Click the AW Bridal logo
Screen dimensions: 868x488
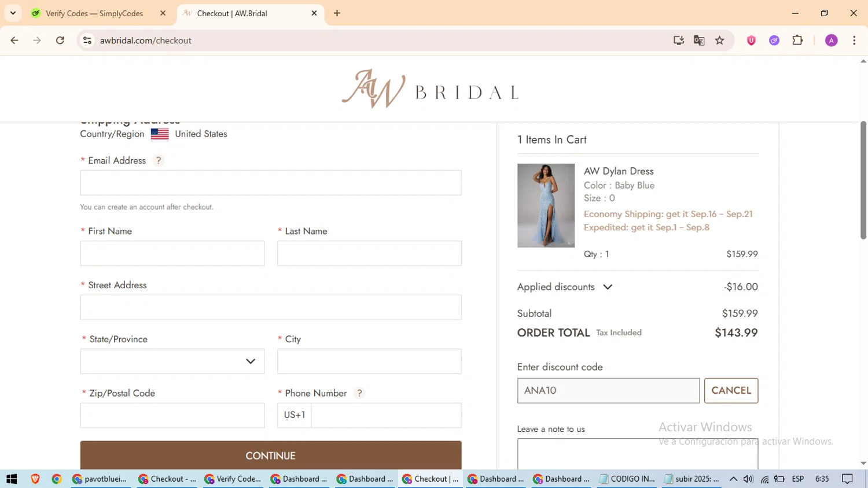(430, 89)
